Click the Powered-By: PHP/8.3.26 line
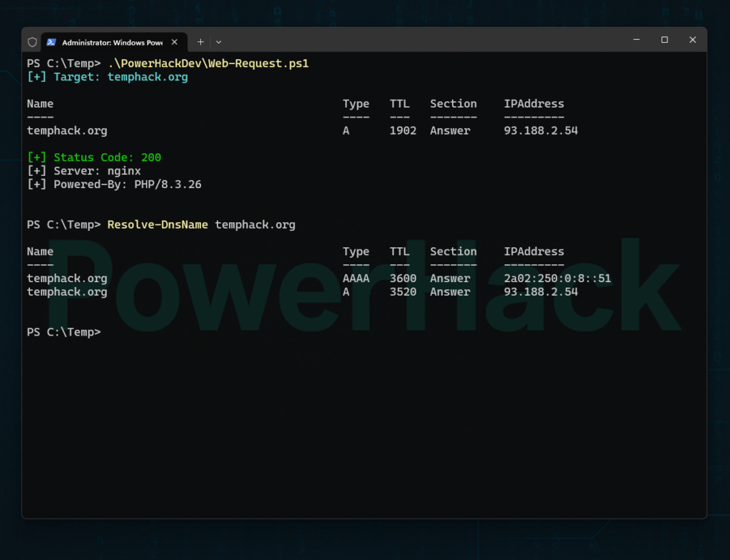The height and width of the screenshot is (560, 730). pyautogui.click(x=114, y=185)
